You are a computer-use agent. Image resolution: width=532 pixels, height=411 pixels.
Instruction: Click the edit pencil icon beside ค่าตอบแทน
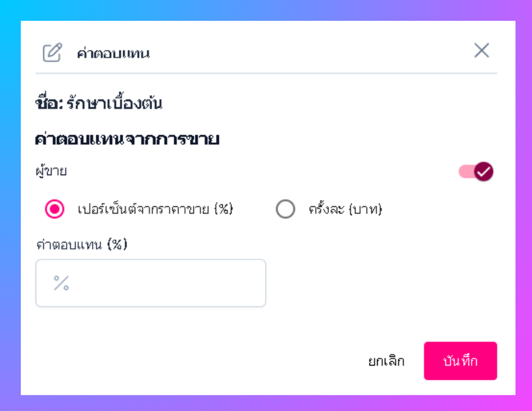click(51, 53)
